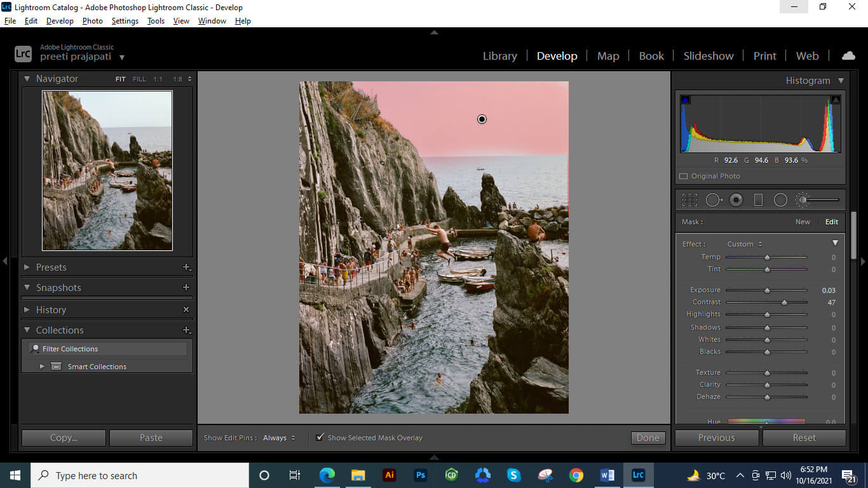868x488 pixels.
Task: Select the Red Eye Correction tool
Action: click(x=736, y=200)
